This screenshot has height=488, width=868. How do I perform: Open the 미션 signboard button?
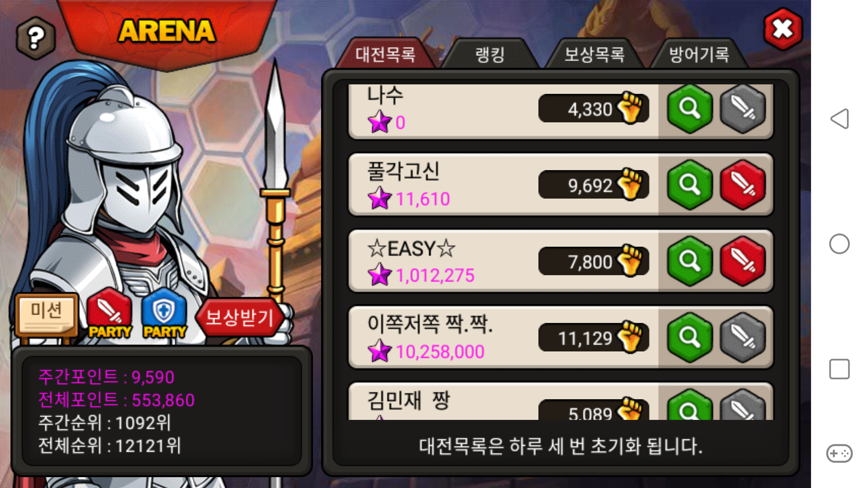[x=46, y=315]
